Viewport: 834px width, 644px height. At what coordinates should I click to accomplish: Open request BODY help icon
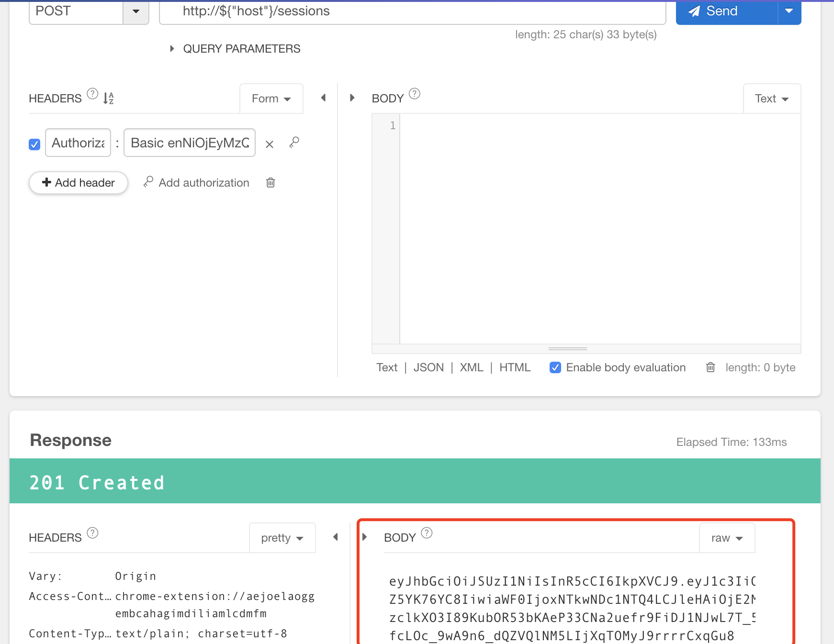(415, 93)
